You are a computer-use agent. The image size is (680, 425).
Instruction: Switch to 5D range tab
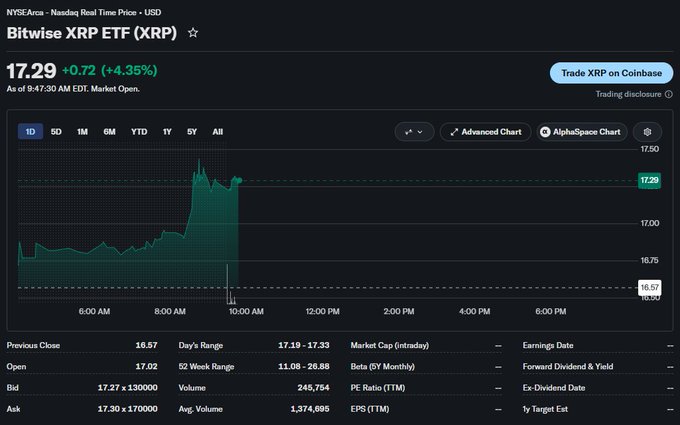click(56, 131)
